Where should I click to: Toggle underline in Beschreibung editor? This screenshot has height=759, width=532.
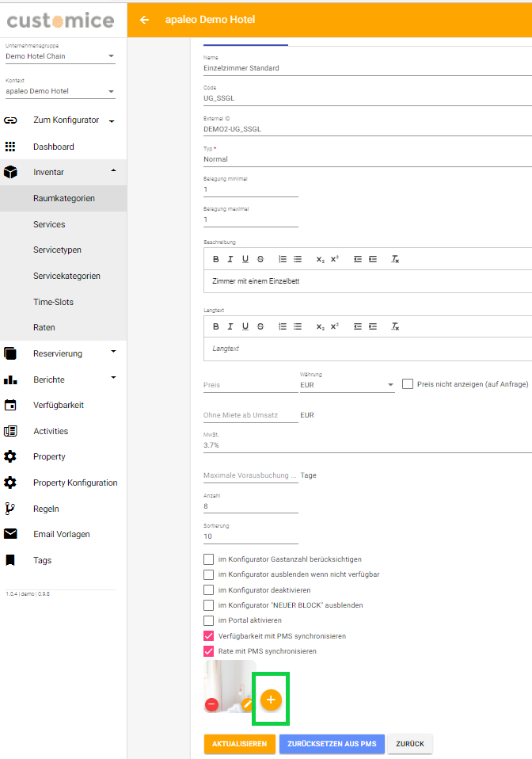click(245, 259)
